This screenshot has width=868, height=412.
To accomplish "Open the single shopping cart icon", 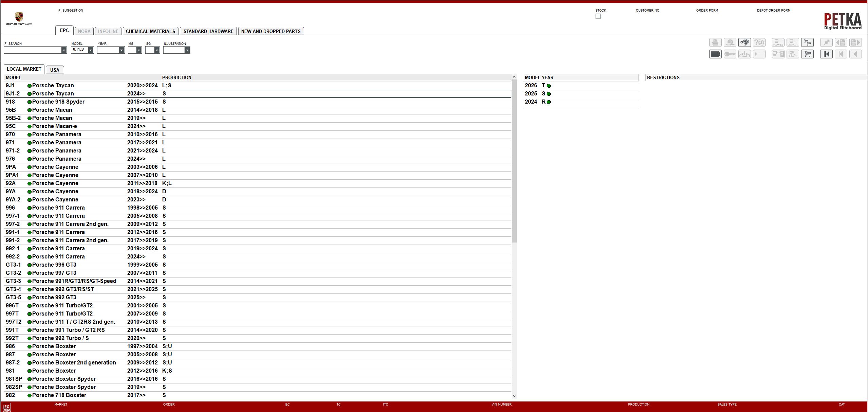I will coord(807,54).
